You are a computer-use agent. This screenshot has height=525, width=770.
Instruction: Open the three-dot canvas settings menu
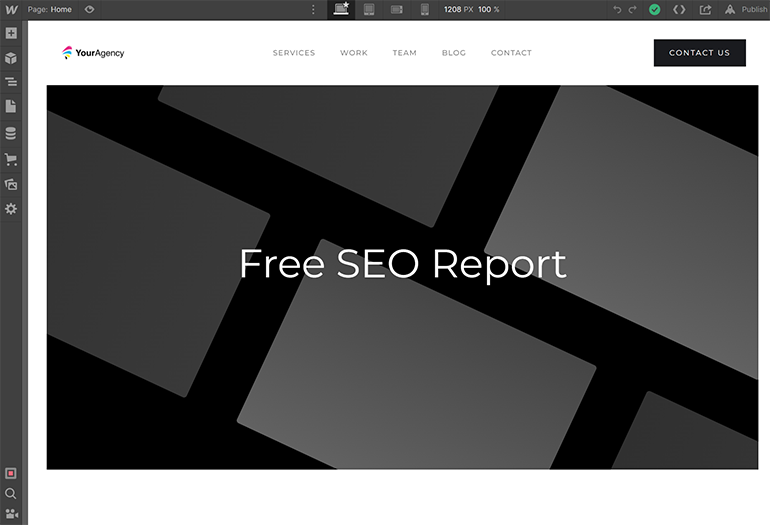(313, 9)
